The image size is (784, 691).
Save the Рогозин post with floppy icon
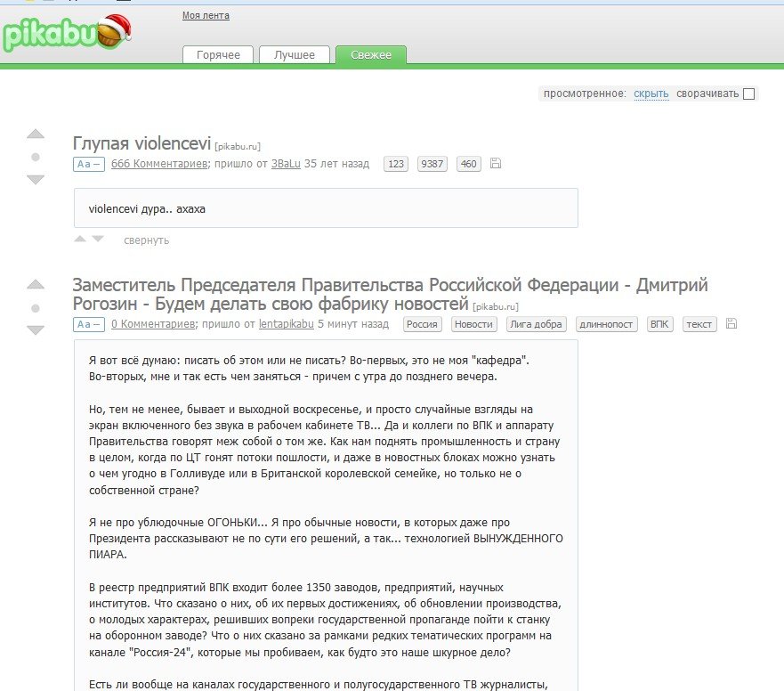[731, 323]
